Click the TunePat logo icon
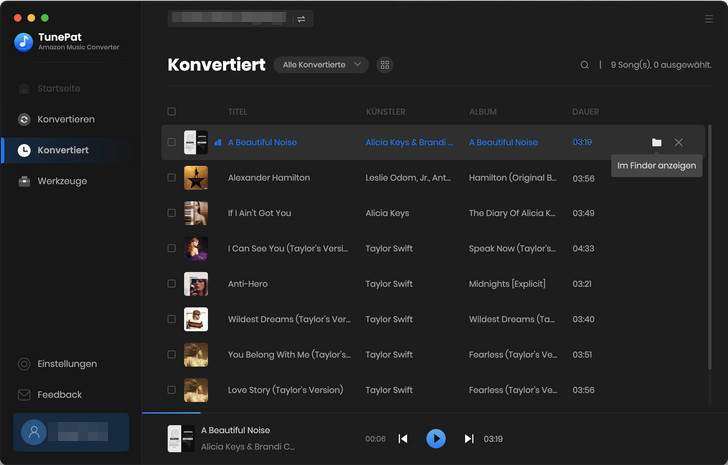Screen dimensions: 728x465 click(x=24, y=42)
